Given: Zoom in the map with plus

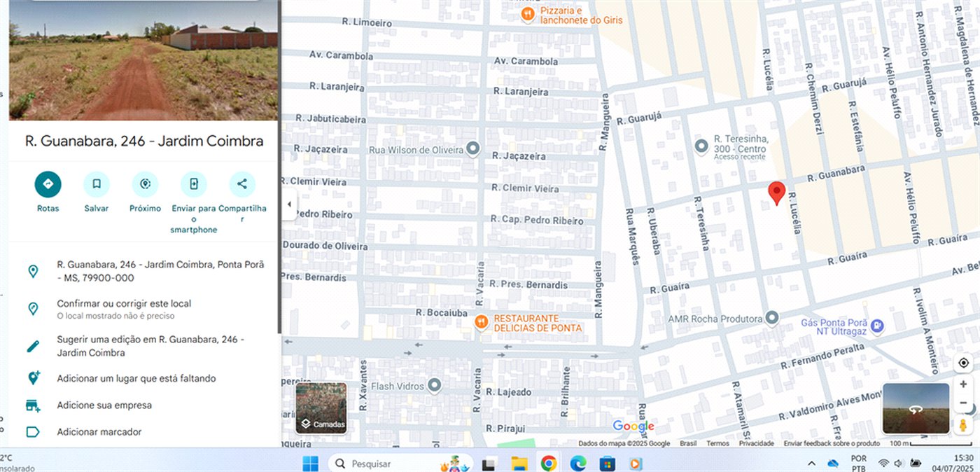Looking at the screenshot, I should coord(964,384).
